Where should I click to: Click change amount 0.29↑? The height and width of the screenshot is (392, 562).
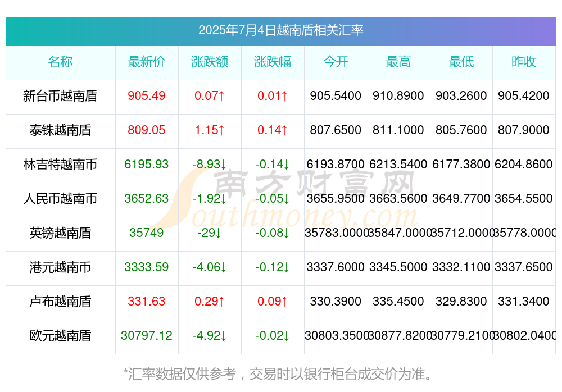[x=209, y=301]
